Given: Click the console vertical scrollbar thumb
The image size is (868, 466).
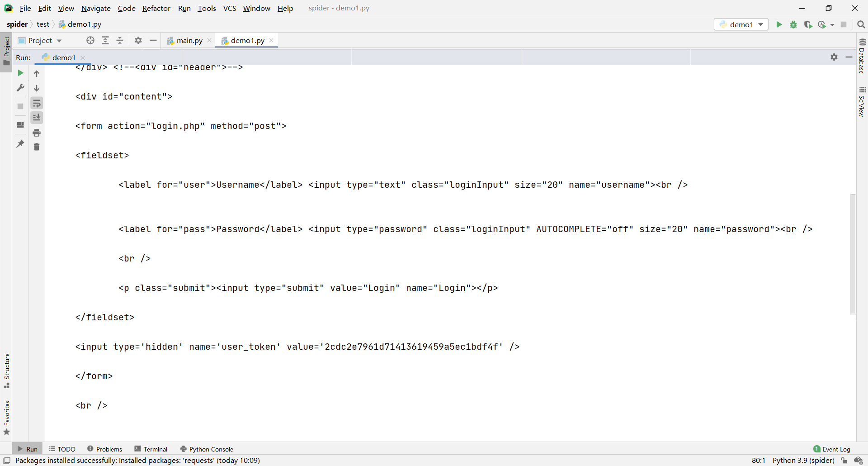Looking at the screenshot, I should tap(853, 254).
